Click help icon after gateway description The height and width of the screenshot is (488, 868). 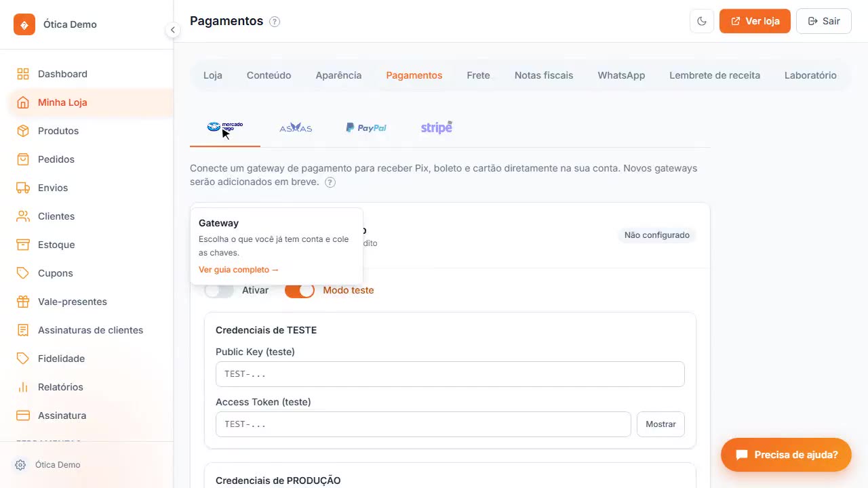point(330,182)
